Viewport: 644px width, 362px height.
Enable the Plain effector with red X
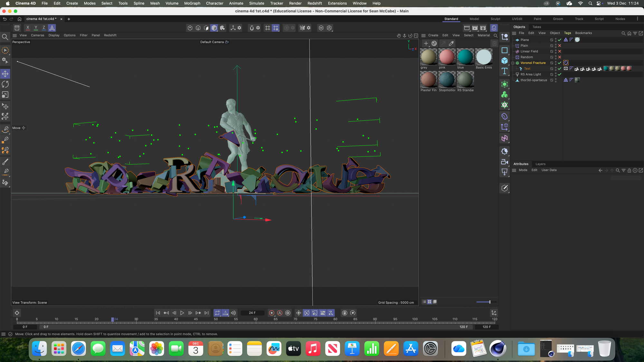point(560,46)
